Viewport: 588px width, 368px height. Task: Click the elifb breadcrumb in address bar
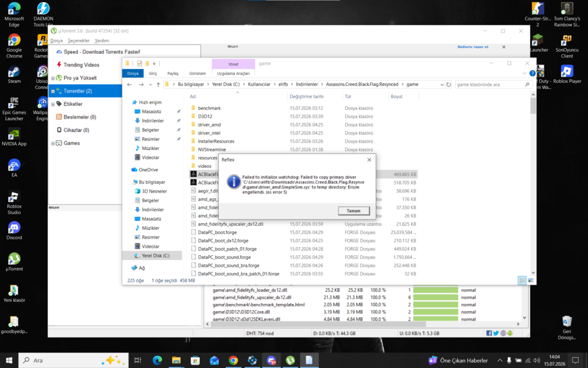(x=283, y=85)
